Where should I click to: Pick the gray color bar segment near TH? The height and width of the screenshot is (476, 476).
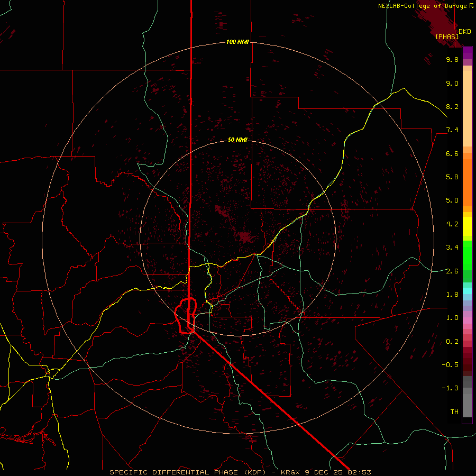coord(467,405)
